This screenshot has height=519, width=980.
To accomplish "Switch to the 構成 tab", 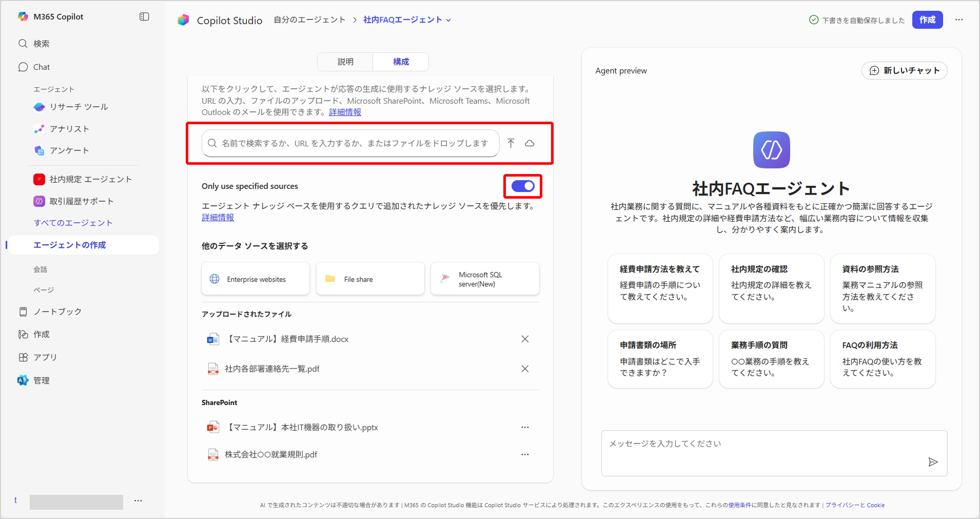I will [401, 62].
